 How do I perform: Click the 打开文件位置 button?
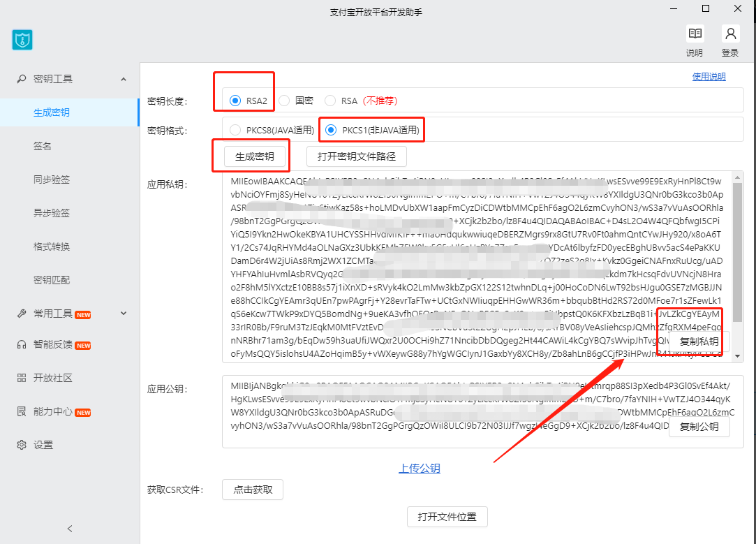447,517
